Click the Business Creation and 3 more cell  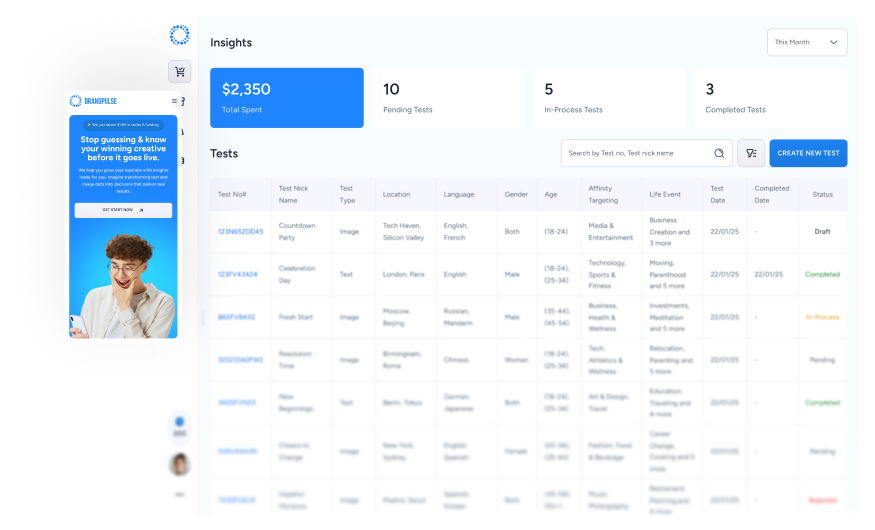pos(670,232)
